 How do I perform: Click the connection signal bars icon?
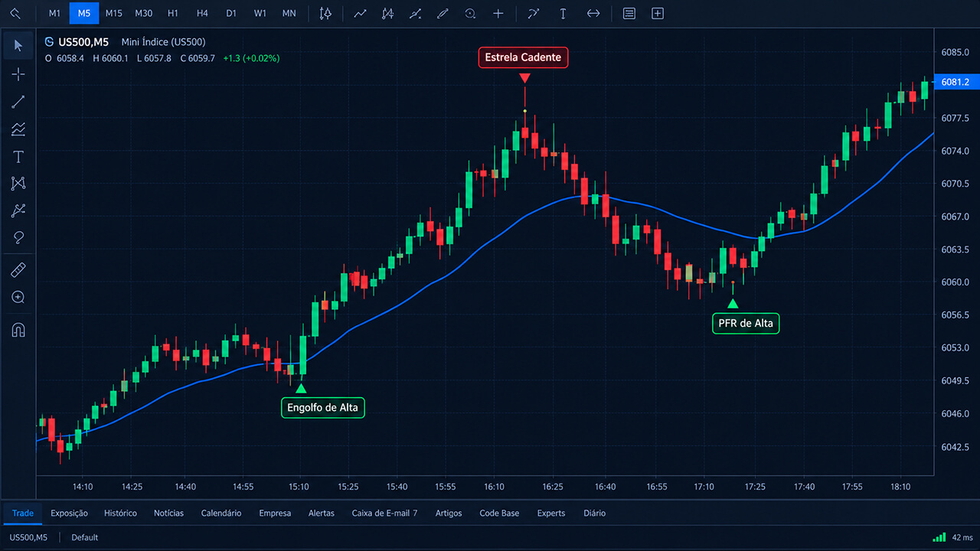coord(939,537)
